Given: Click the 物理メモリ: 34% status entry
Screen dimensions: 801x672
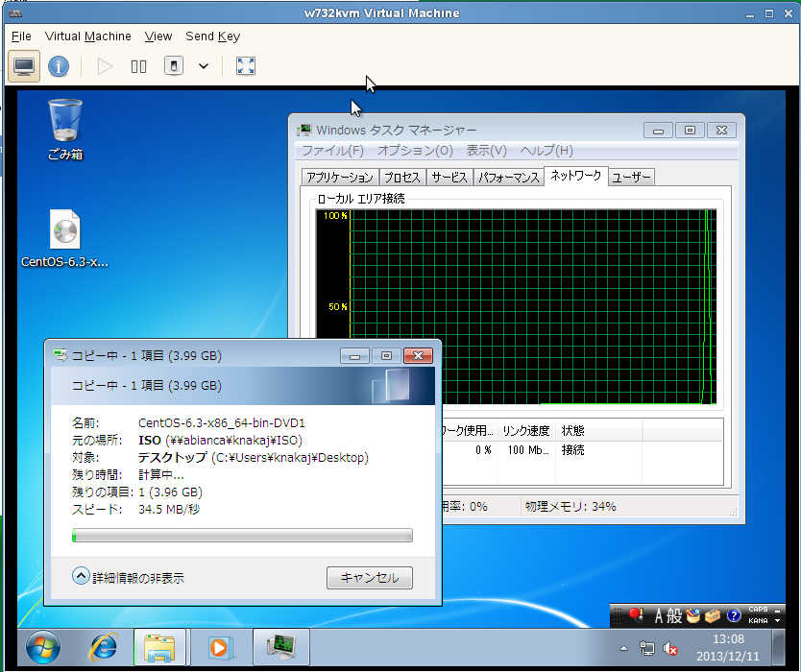Looking at the screenshot, I should coord(570,507).
